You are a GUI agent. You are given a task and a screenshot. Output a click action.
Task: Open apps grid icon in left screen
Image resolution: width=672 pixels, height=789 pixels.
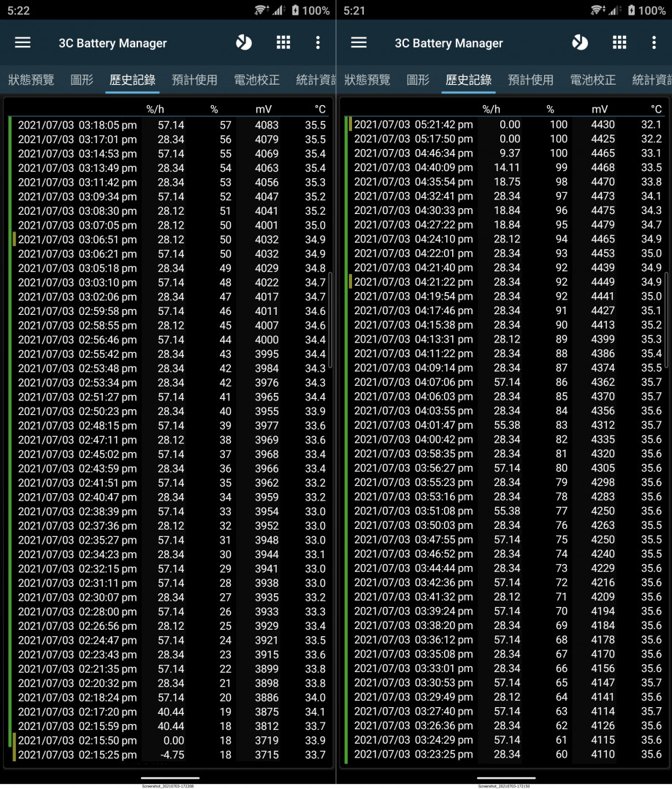[283, 43]
